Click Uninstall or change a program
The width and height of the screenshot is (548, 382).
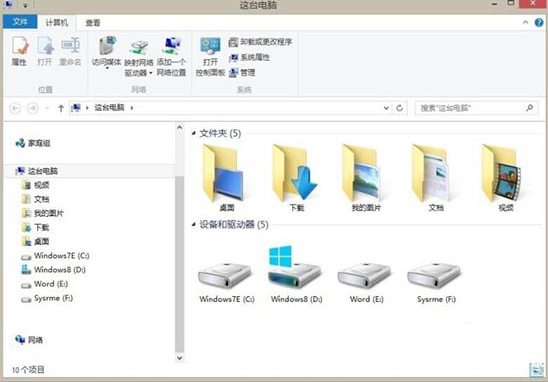click(x=260, y=42)
